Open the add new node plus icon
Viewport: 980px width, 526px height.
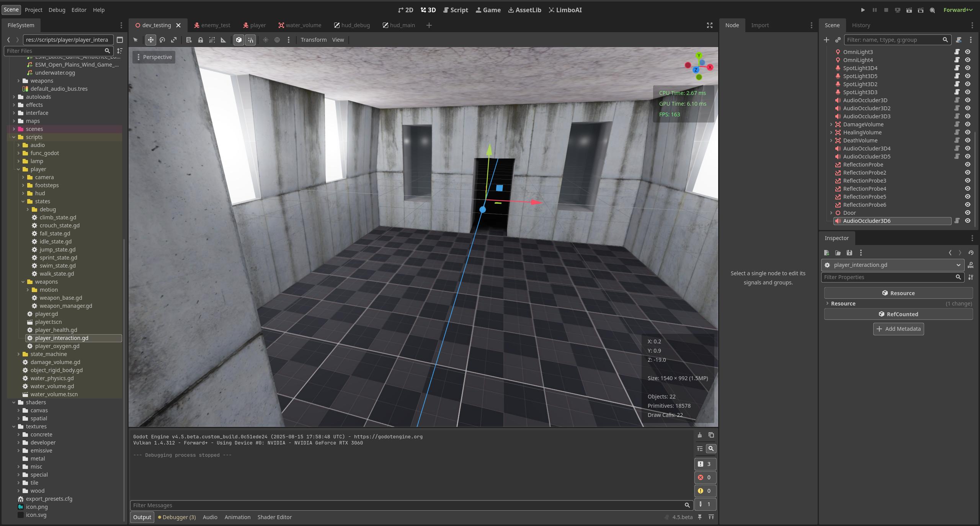(826, 40)
